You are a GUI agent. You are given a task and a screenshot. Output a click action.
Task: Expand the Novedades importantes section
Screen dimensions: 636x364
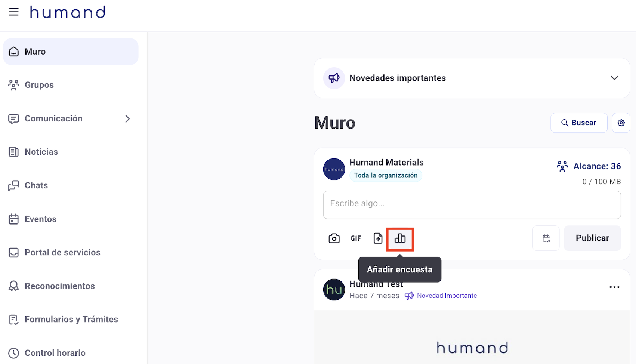tap(614, 78)
